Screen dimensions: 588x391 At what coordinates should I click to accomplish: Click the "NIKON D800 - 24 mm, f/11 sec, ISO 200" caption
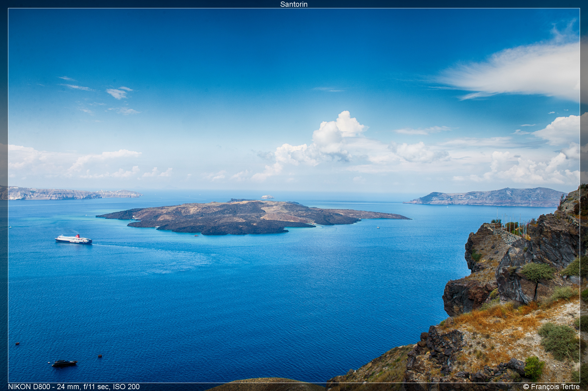pos(74,387)
